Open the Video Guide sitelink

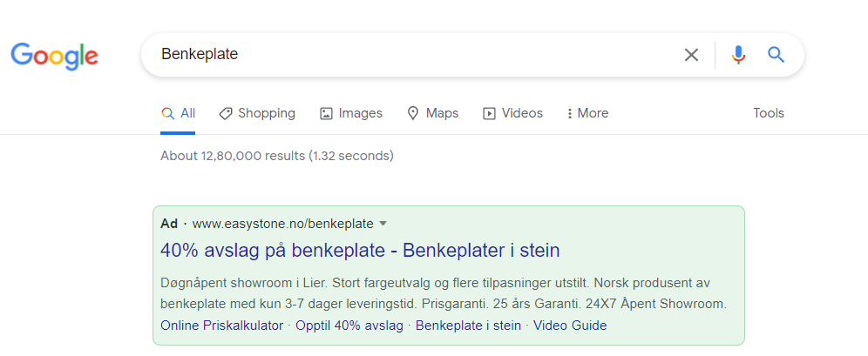click(x=570, y=326)
